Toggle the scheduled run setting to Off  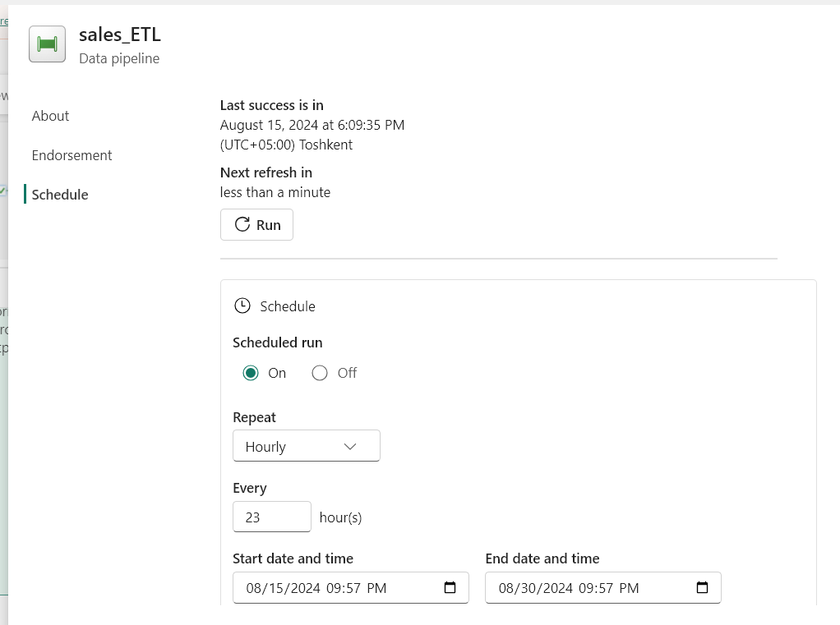click(x=320, y=373)
